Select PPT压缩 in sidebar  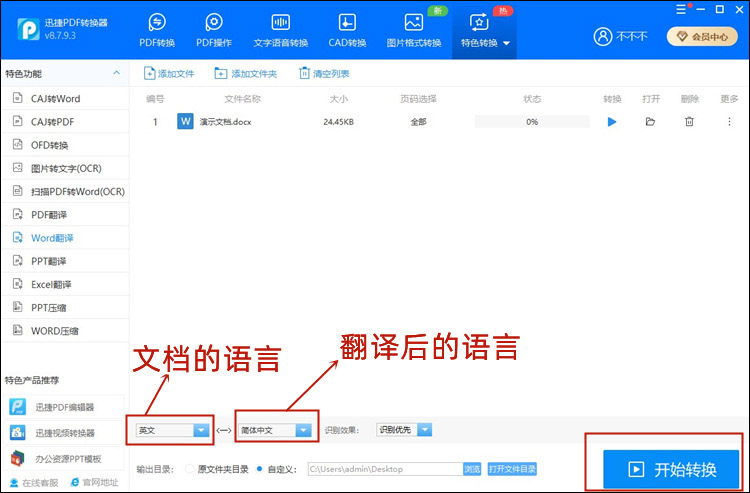pos(65,307)
